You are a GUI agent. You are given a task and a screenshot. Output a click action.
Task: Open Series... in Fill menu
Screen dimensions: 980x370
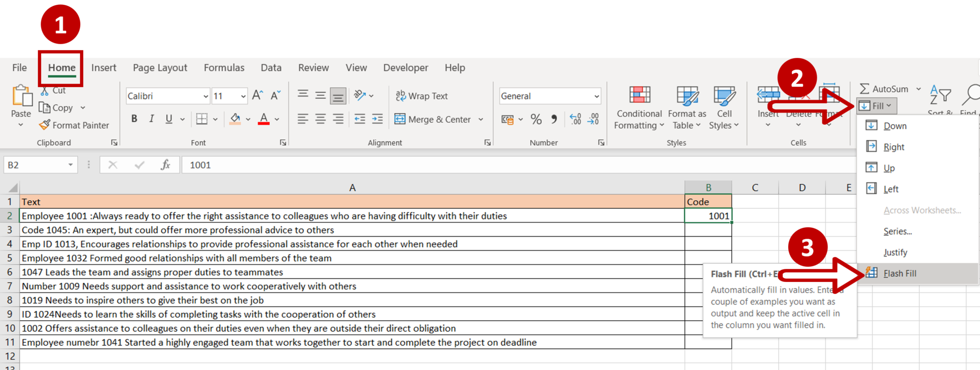click(x=917, y=231)
